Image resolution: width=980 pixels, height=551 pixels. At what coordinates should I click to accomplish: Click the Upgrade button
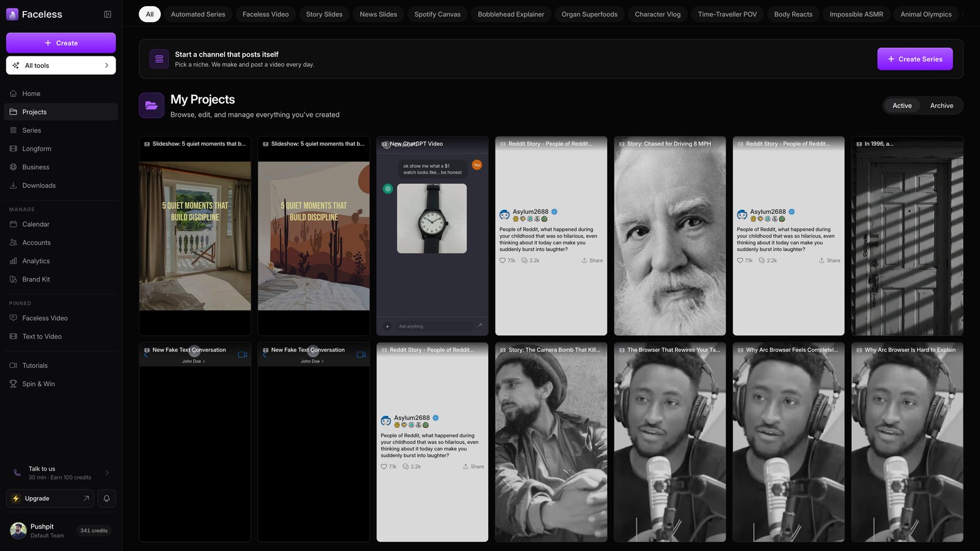pos(50,498)
